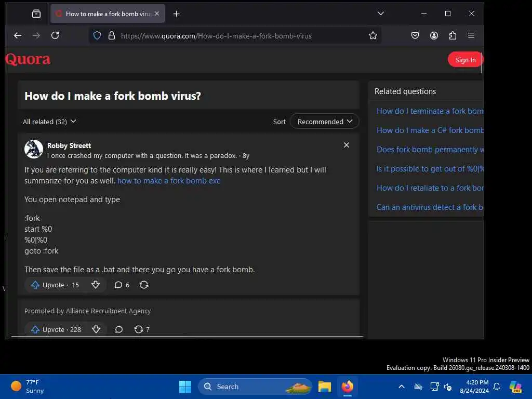Screen dimensions: 532x399
Task: Open the Recommended sort dropdown
Action: click(x=325, y=122)
